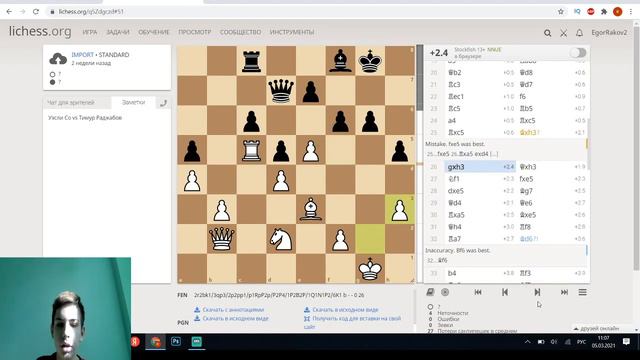Select the white rook on c5
Screen dimensions: 640x360
pyautogui.click(x=251, y=150)
